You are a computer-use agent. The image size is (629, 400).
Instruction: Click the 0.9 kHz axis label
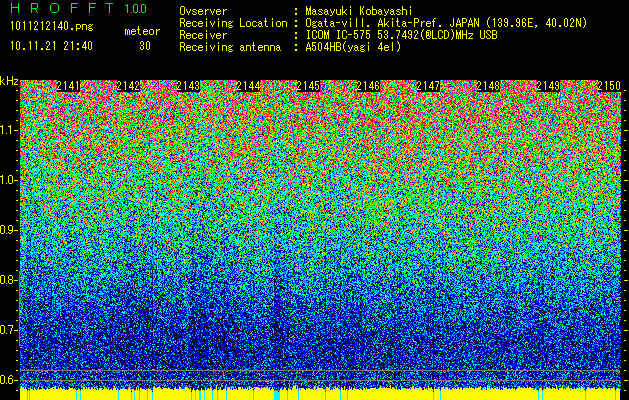(x=8, y=230)
